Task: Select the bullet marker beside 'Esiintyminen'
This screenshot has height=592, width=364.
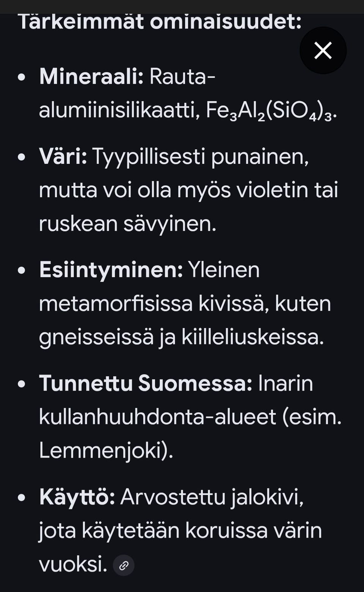Action: tap(22, 270)
